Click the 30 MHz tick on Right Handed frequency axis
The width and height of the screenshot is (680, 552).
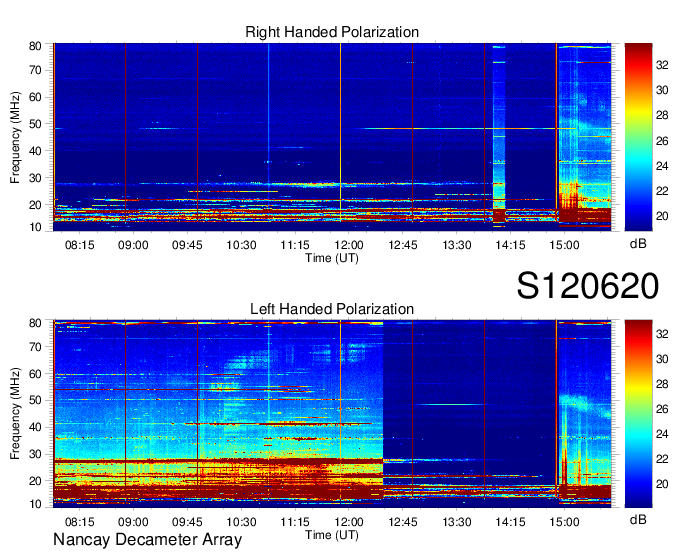click(35, 178)
